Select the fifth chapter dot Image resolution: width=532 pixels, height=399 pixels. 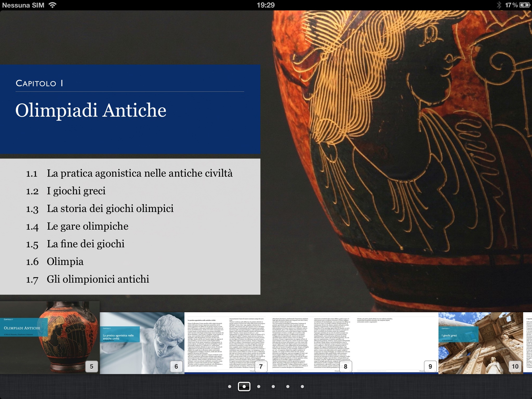pyautogui.click(x=288, y=387)
